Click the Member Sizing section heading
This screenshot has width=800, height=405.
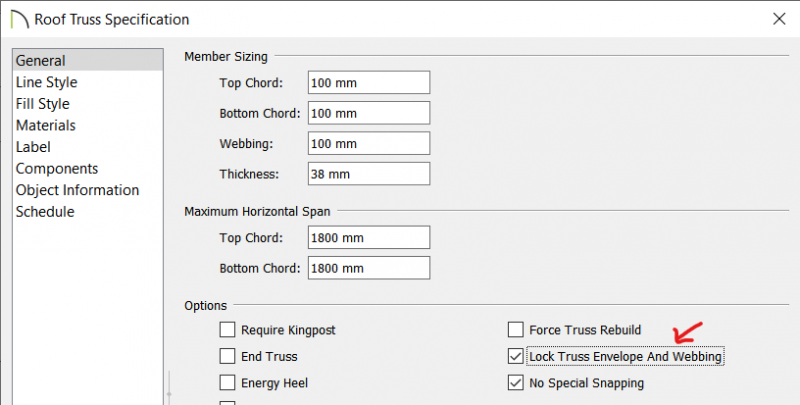coord(226,56)
